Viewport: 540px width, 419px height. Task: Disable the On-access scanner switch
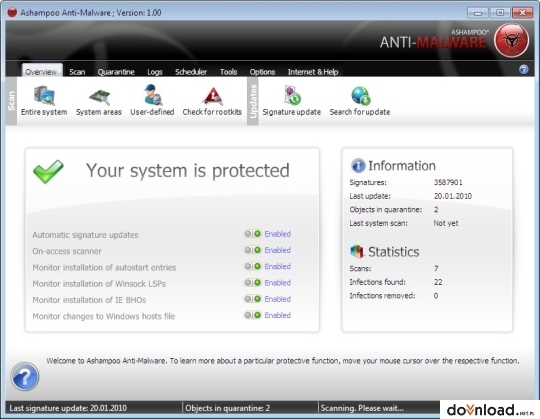point(252,250)
